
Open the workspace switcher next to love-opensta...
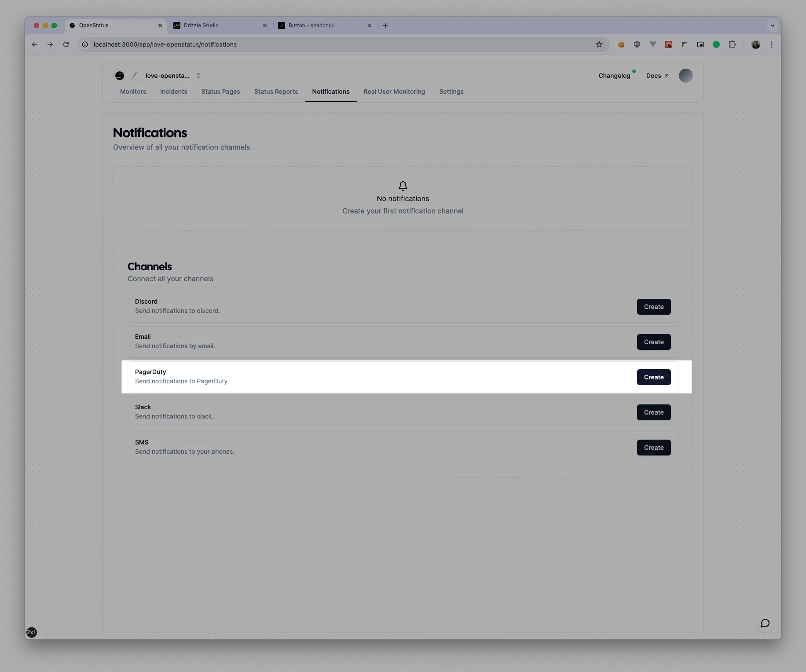[x=198, y=75]
